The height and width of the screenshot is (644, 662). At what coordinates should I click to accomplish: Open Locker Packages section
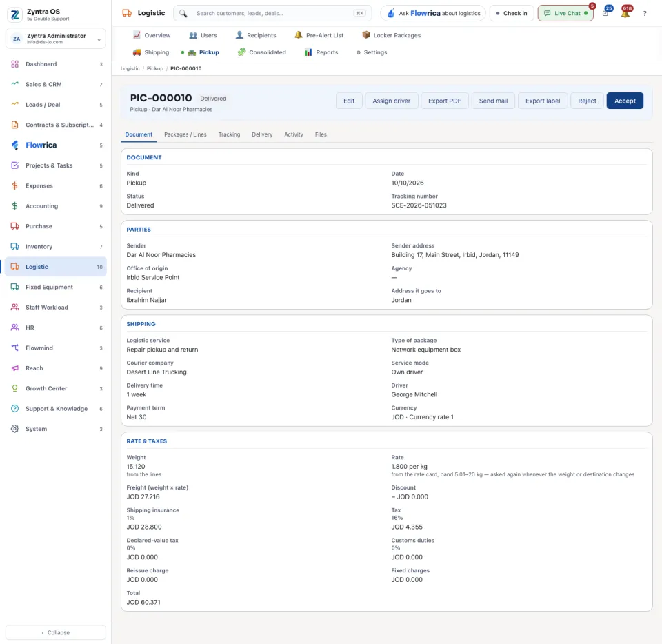coord(392,35)
